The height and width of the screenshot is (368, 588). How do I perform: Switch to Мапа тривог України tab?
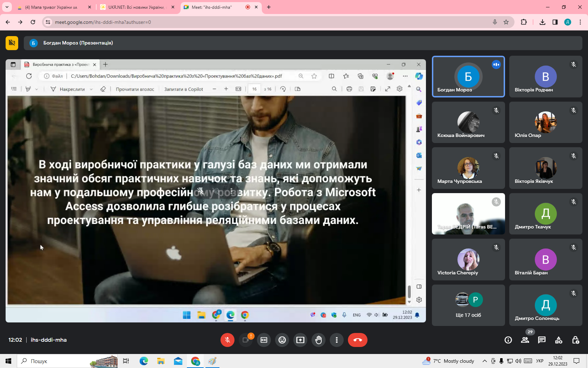click(51, 7)
